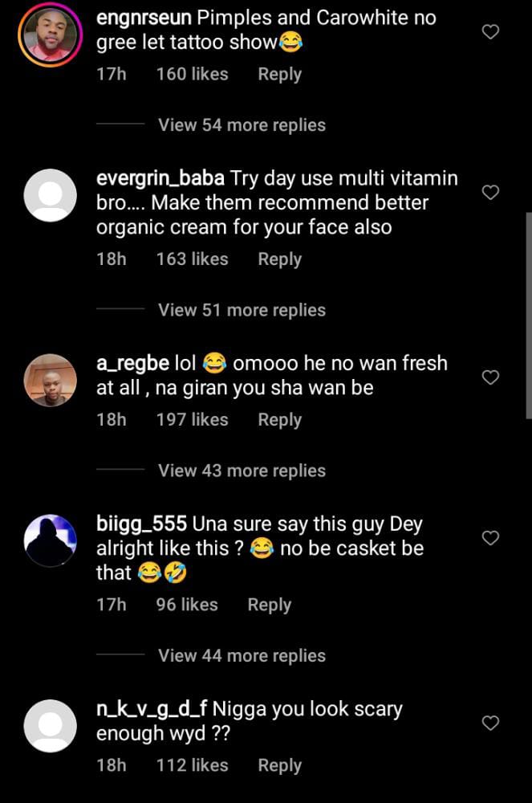This screenshot has height=803, width=532.
Task: Reply to engnrseun's comment
Action: (279, 75)
